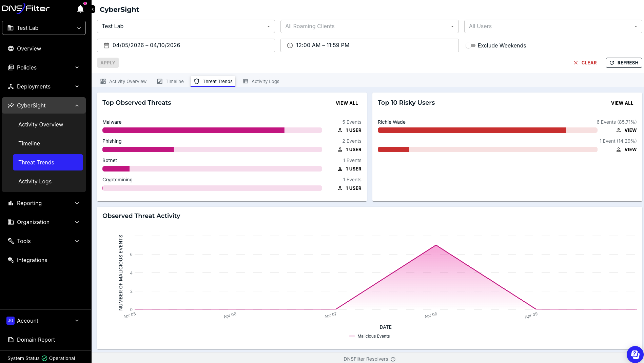Click the calendar icon in date range
The image size is (644, 363).
tap(106, 45)
